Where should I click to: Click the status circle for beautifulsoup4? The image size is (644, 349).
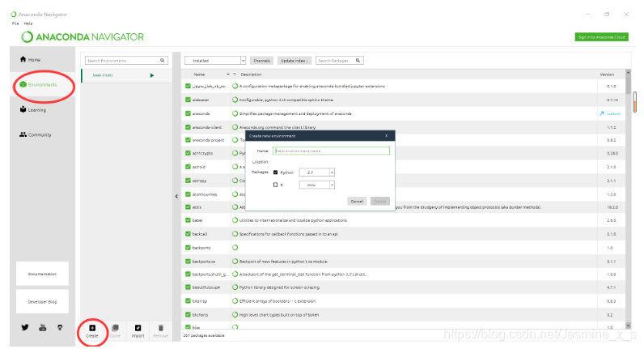coord(235,287)
